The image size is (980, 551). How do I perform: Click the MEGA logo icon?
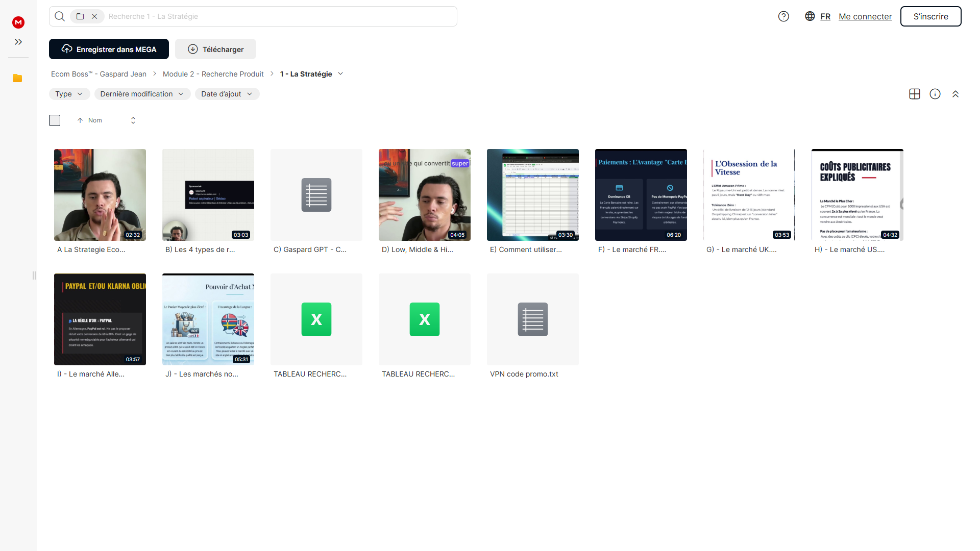[18, 22]
